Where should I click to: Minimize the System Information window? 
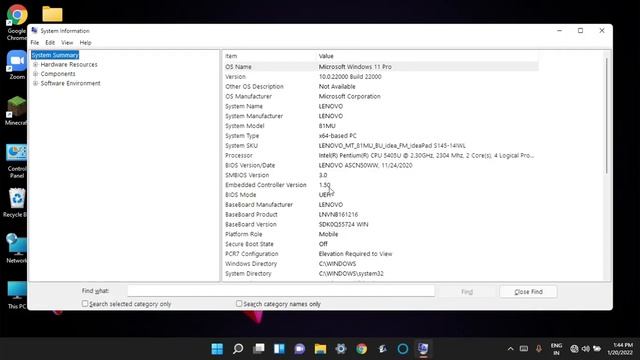pos(560,31)
